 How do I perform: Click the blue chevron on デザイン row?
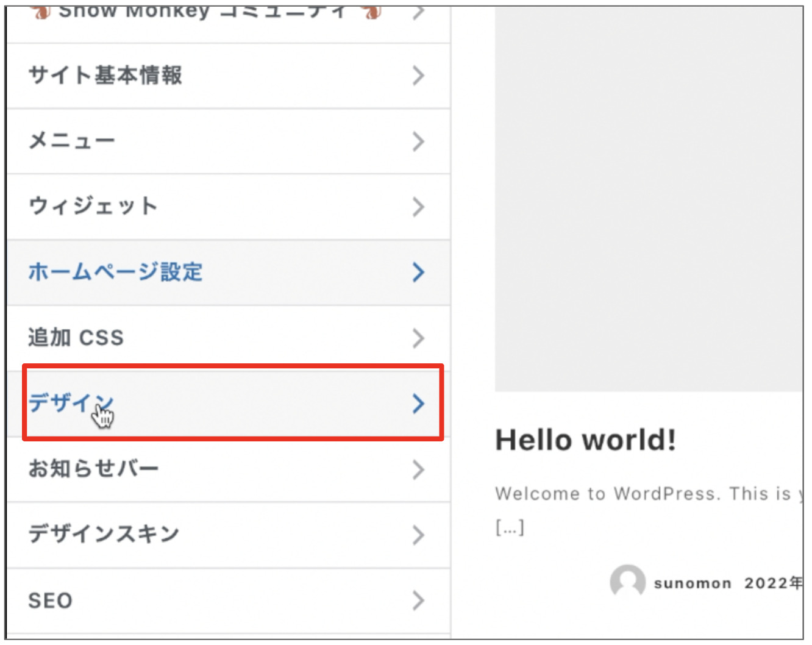click(418, 404)
